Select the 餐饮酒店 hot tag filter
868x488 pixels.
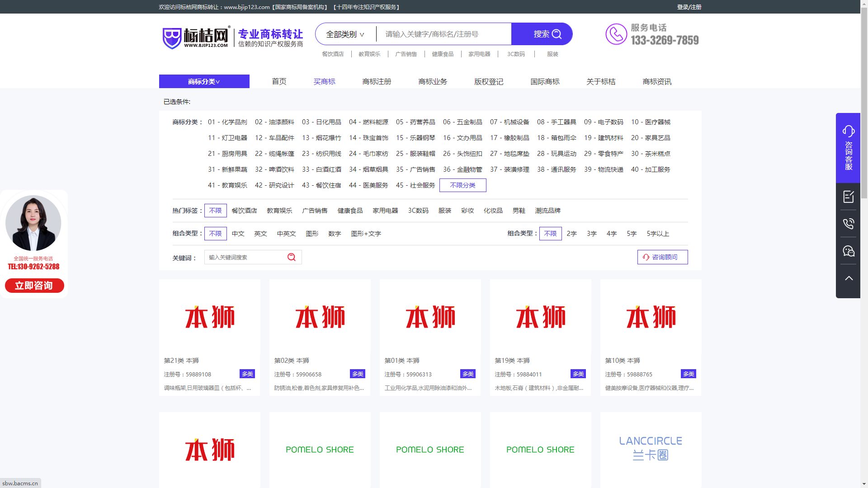tap(244, 211)
